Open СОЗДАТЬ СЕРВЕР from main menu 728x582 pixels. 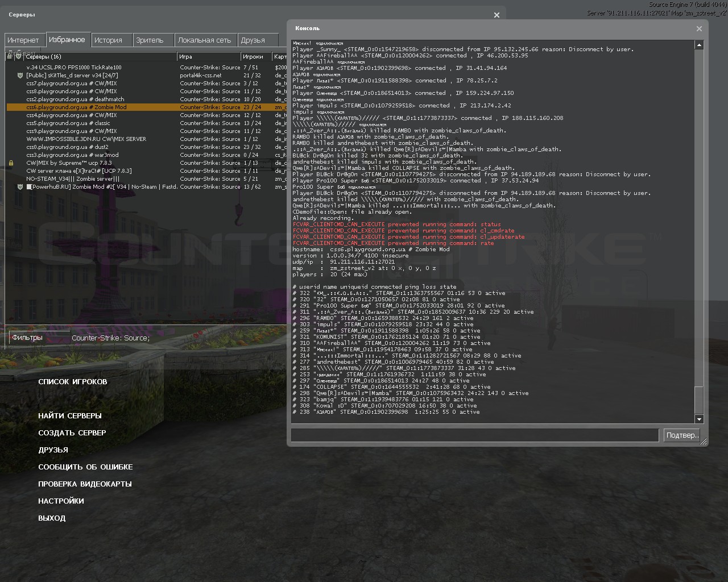[72, 433]
